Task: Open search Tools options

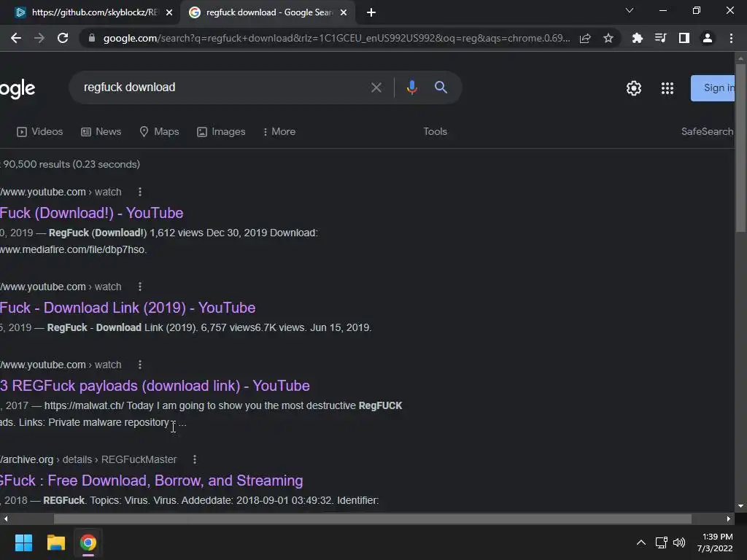Action: click(435, 131)
